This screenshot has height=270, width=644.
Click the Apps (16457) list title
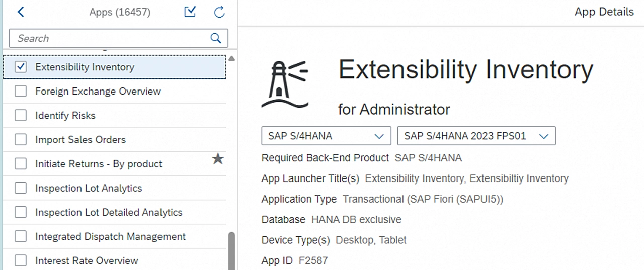coord(120,12)
